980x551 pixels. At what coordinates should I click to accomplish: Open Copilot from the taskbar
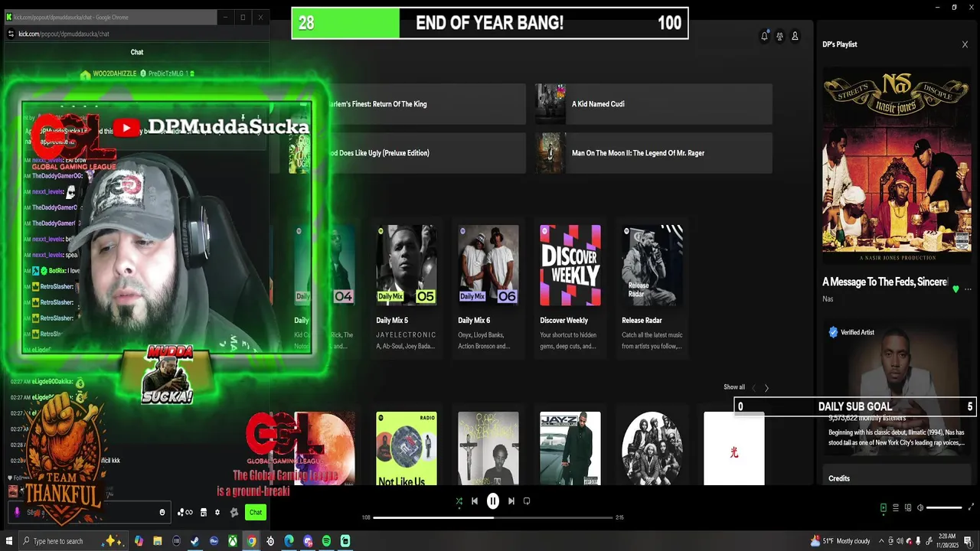pyautogui.click(x=139, y=541)
